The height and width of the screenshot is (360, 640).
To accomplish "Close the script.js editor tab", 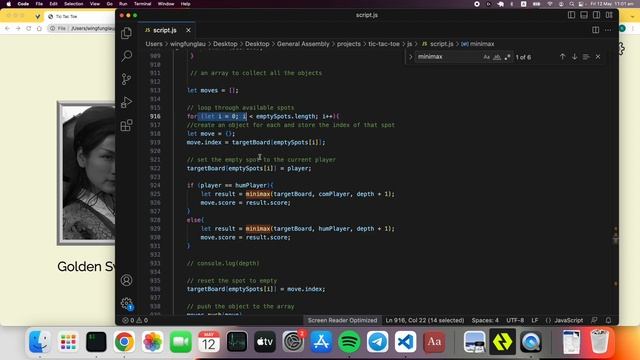I will pos(188,30).
